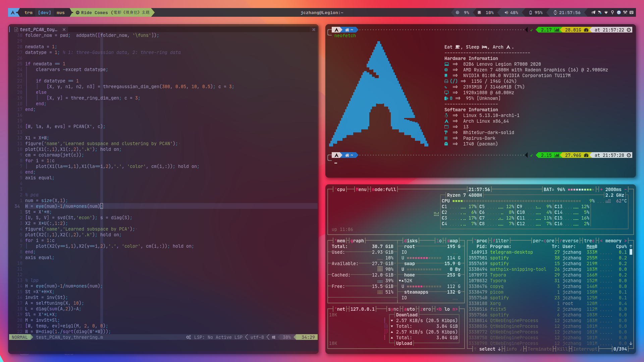Image resolution: width=644 pixels, height=362 pixels.
Task: Click the Wi-Fi tray icon
Action: pos(606,12)
